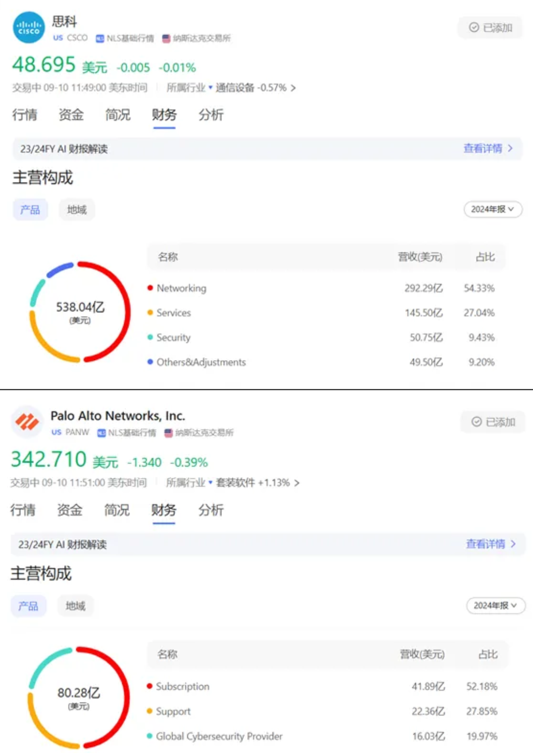533x756 pixels.
Task: Click NLS基础行情 icon in Palo Alto header
Action: click(101, 433)
